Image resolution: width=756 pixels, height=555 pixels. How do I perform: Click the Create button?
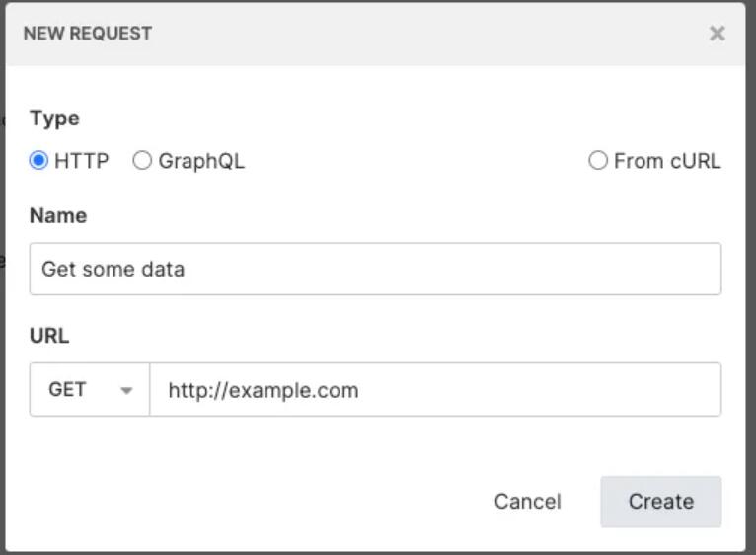coord(660,502)
